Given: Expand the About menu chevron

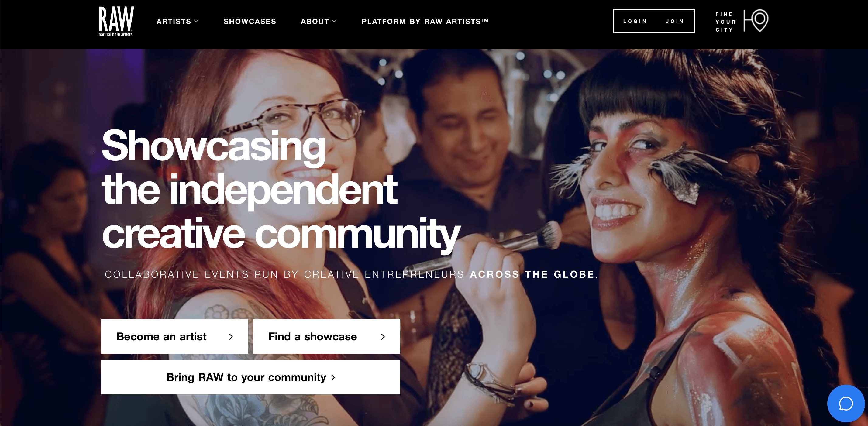Looking at the screenshot, I should pos(334,21).
